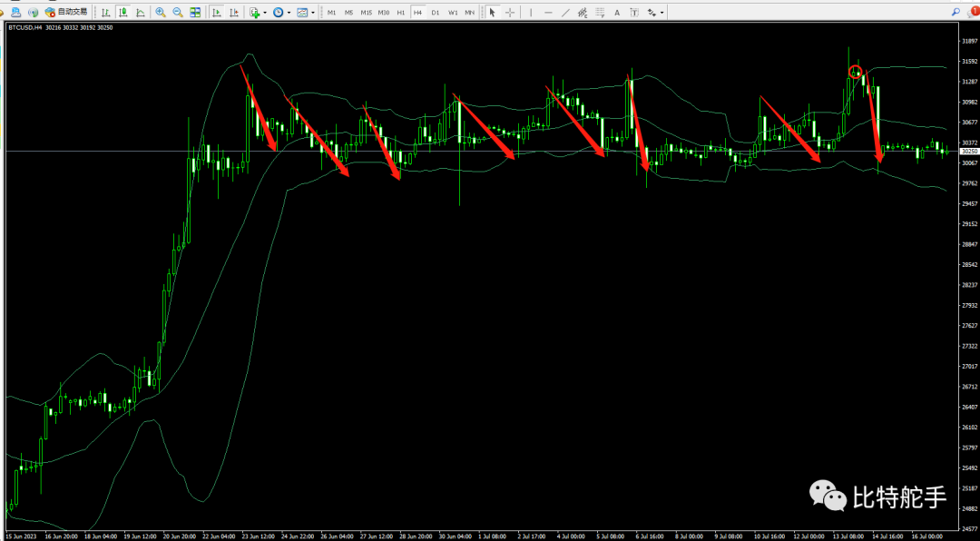The height and width of the screenshot is (541, 980).
Task: Select the H1 timeframe
Action: [x=401, y=13]
